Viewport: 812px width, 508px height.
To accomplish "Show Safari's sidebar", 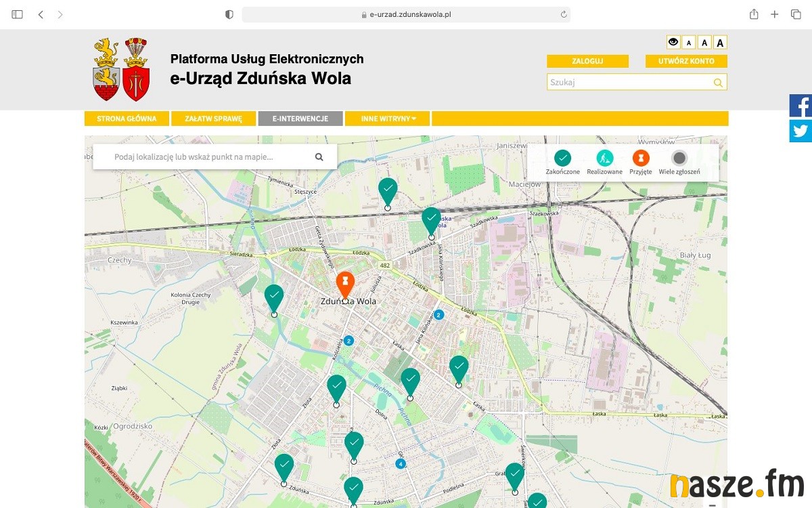I will click(x=18, y=14).
